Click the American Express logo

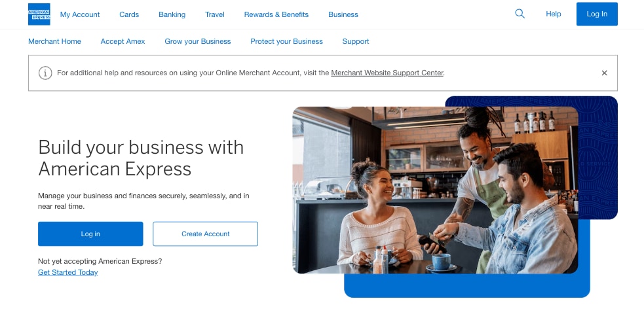pos(39,14)
